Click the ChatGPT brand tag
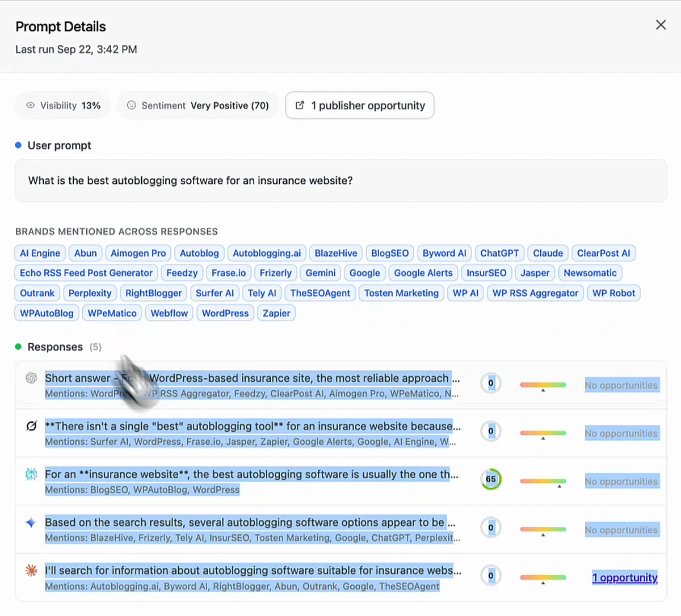681x616 pixels. coord(499,253)
